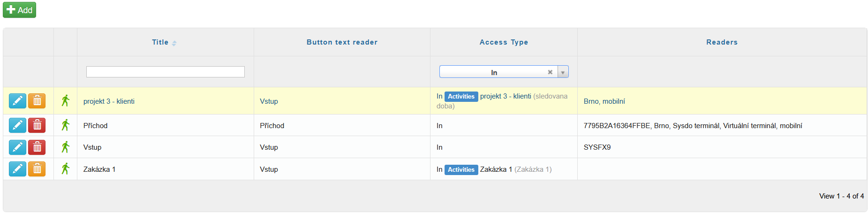
Task: Click walking person icon for Příchod
Action: click(66, 125)
